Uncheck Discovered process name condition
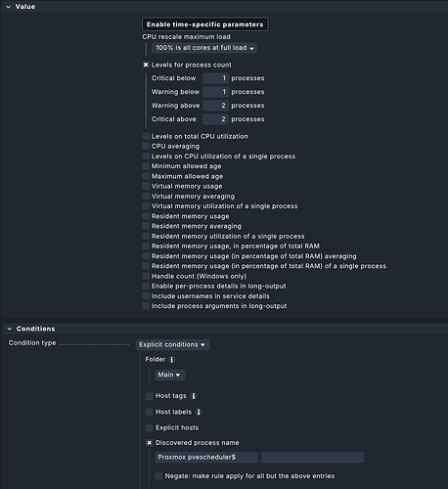This screenshot has height=489, width=448. pyautogui.click(x=150, y=443)
